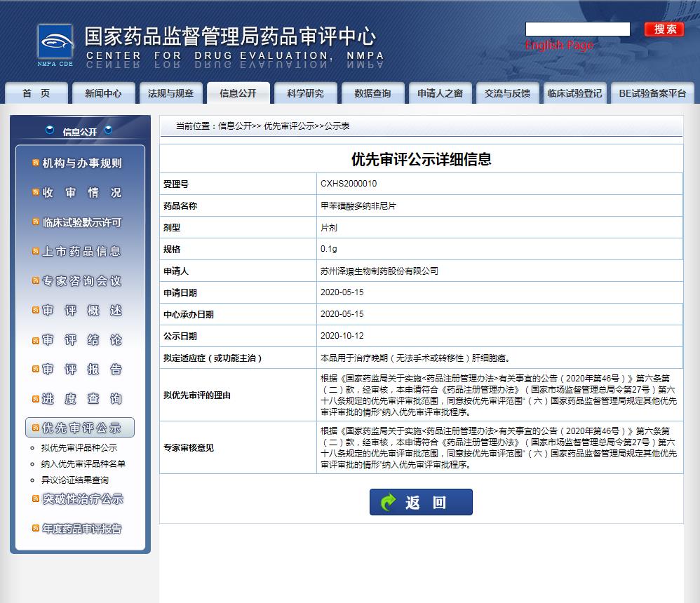Click indication text 本品用于治疗晚期肝细胞癌
Viewport: 700px width, 603px height.
click(415, 358)
